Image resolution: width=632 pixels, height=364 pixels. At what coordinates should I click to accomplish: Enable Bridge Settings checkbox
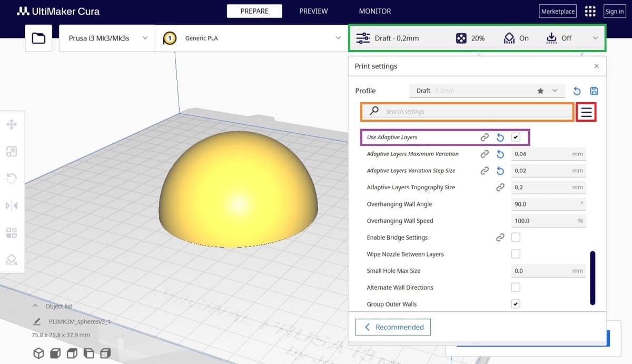[x=516, y=238]
